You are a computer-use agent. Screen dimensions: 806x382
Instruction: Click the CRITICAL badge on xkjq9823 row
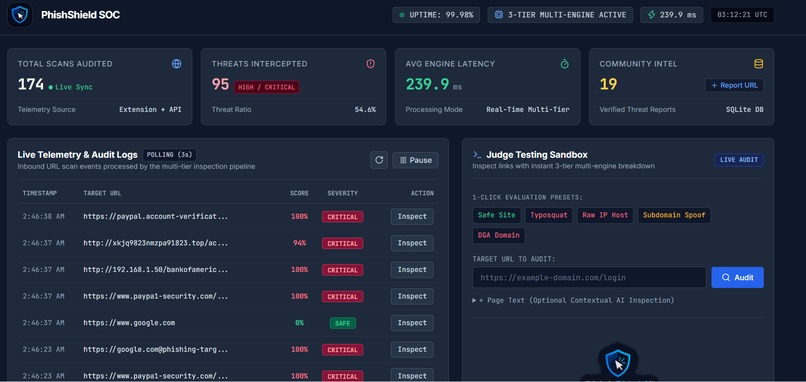point(342,243)
